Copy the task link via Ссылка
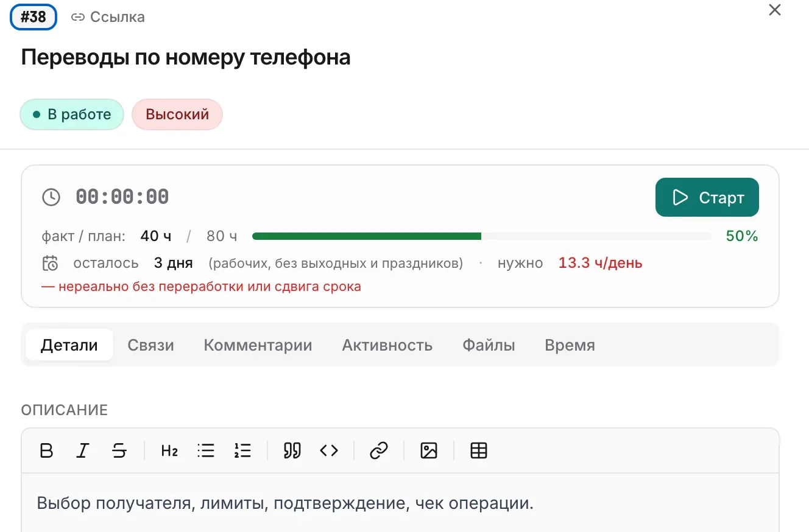Image resolution: width=809 pixels, height=532 pixels. pos(108,17)
